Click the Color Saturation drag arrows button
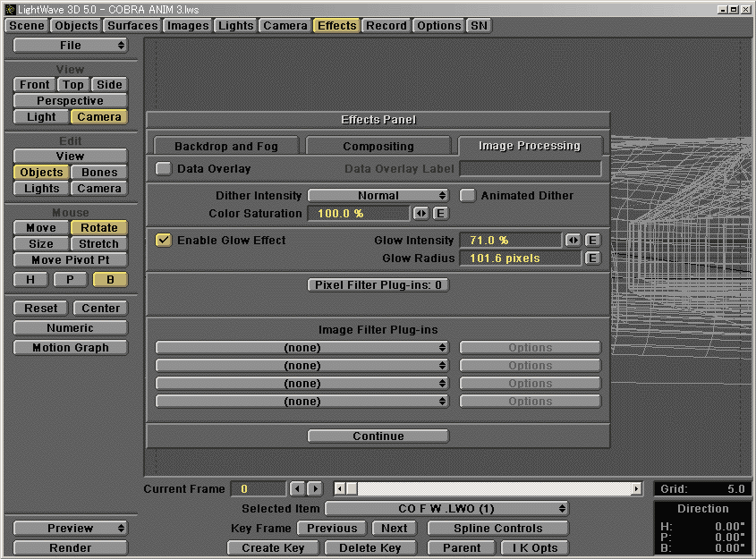This screenshot has height=559, width=756. tap(421, 214)
